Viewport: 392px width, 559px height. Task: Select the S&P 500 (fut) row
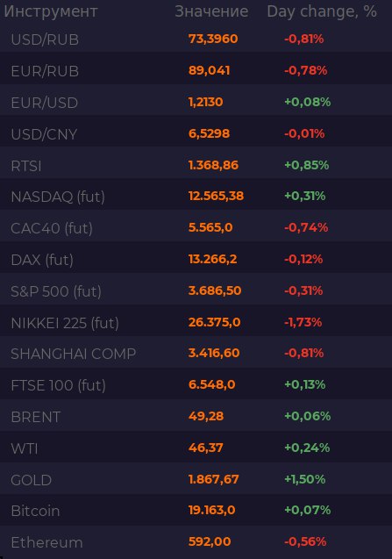click(196, 290)
